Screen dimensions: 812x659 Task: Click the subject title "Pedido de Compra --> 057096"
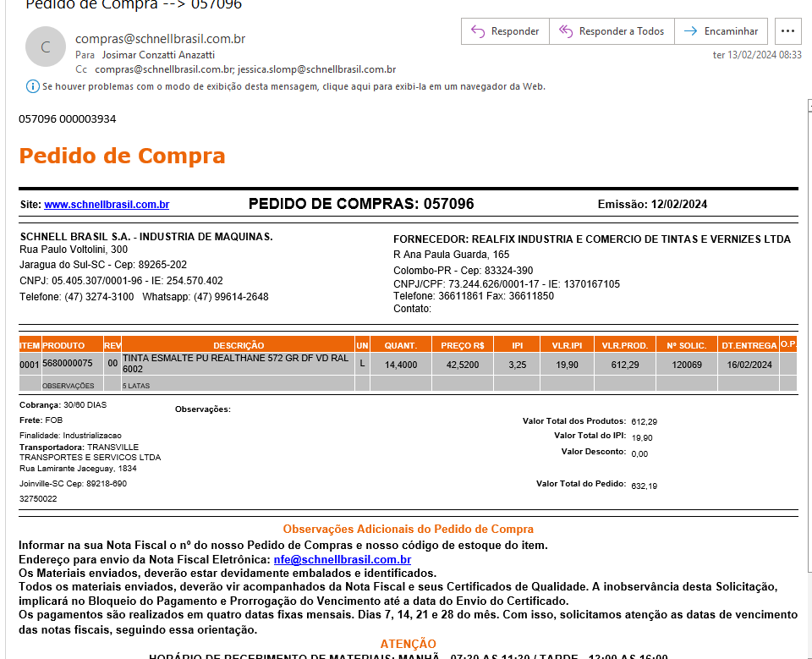pos(134,5)
